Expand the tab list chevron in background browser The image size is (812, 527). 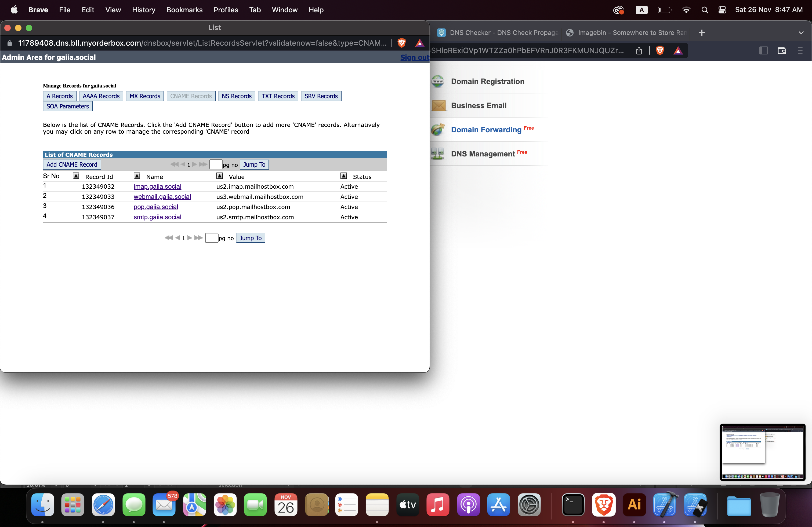pos(802,33)
